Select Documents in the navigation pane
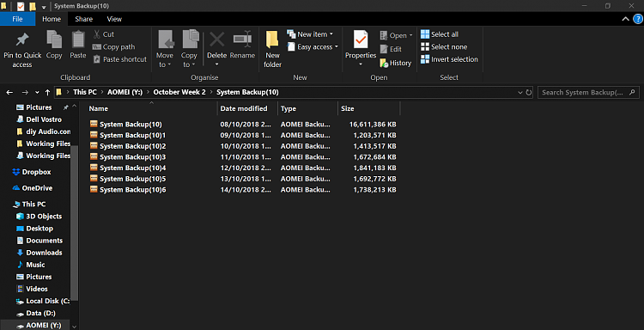Screen dimensions: 644x330 [x=39, y=241]
